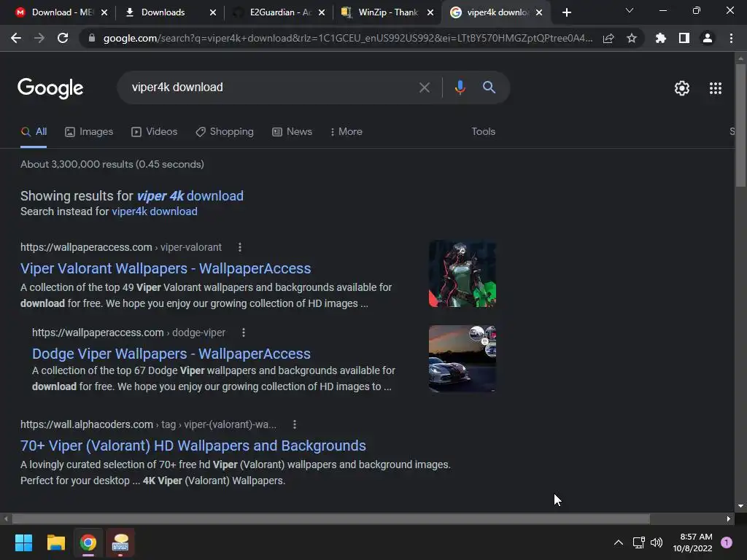
Task: Click right arrow on horizontal scrollbar
Action: pyautogui.click(x=729, y=518)
